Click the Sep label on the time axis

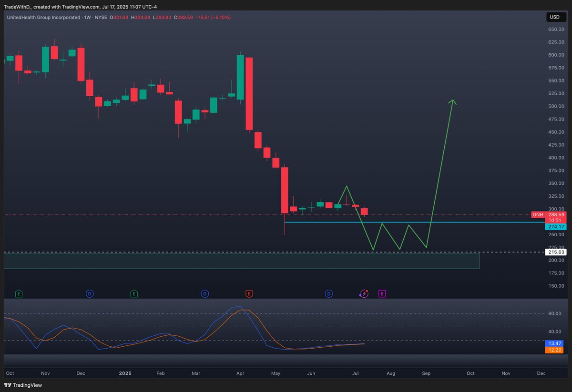426,373
